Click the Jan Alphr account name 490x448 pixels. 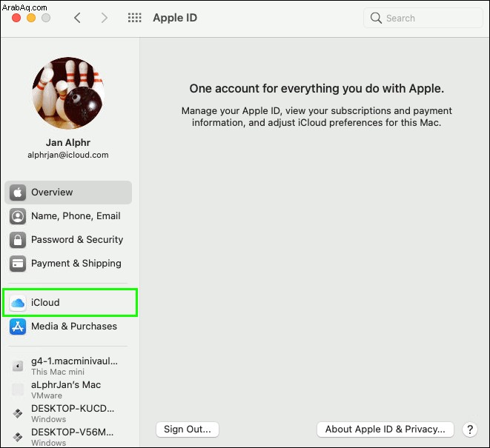pyautogui.click(x=68, y=143)
